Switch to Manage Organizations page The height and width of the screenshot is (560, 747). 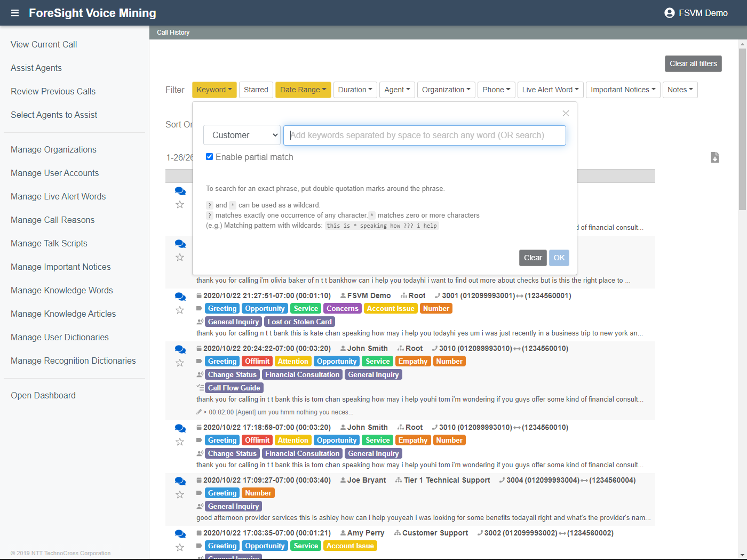pyautogui.click(x=53, y=149)
